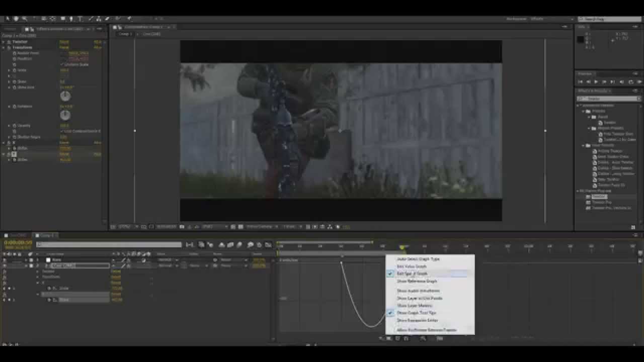Select the Pen tool
This screenshot has width=644, height=362.
[x=71, y=19]
